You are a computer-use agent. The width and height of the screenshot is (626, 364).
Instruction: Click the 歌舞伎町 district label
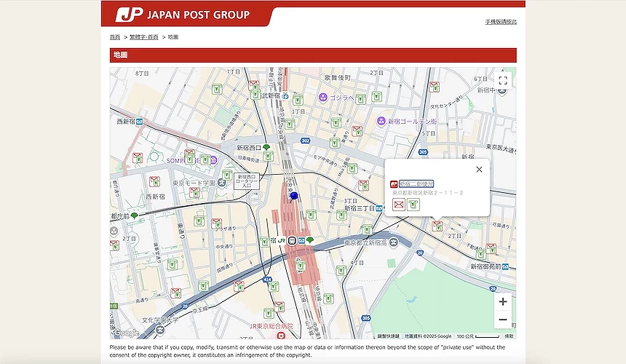pos(337,77)
